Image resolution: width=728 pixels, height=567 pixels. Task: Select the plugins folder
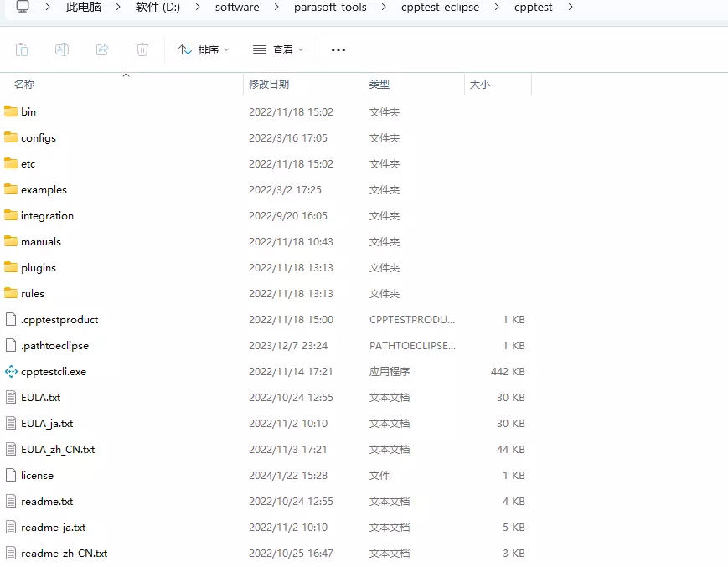(x=39, y=267)
